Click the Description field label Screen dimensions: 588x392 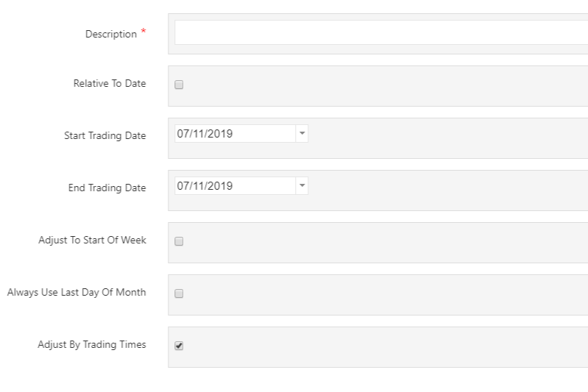[x=111, y=34]
